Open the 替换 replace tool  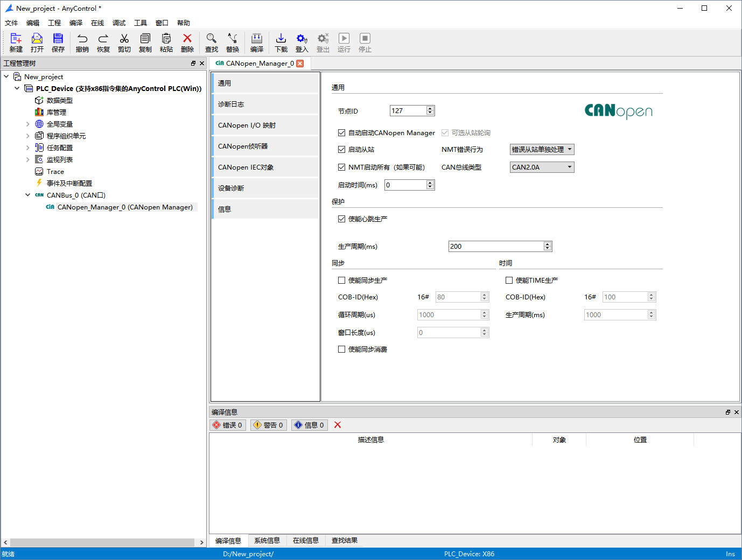[233, 43]
